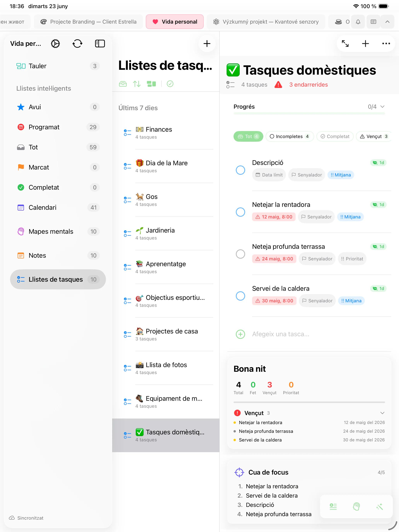Change Mitjana priority on Descripció

pyautogui.click(x=341, y=175)
